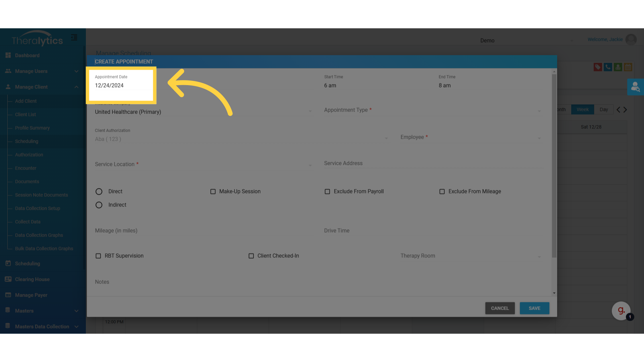The height and width of the screenshot is (362, 644).
Task: Open the round g. help widget
Action: coord(621,311)
